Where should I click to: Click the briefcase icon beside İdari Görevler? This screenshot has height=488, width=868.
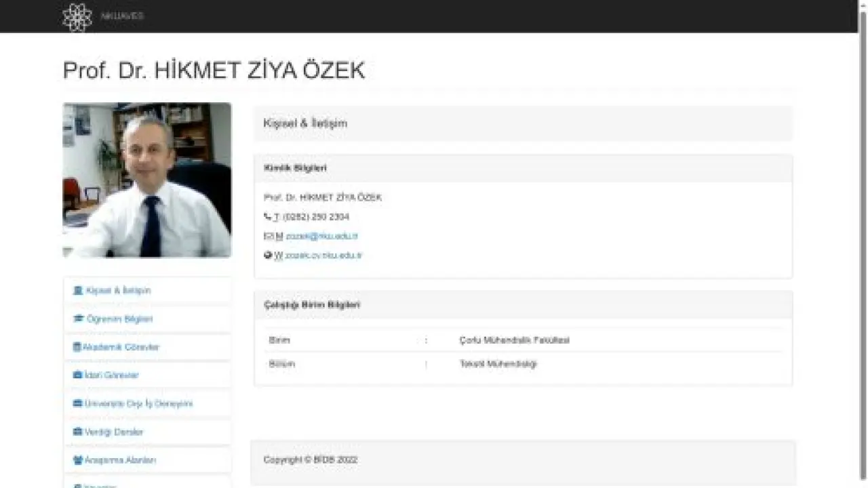pos(77,375)
